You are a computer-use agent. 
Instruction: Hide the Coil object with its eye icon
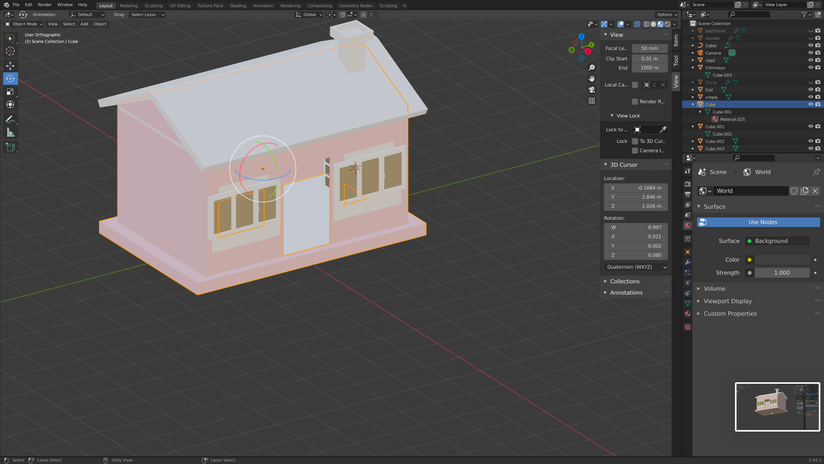point(810,90)
